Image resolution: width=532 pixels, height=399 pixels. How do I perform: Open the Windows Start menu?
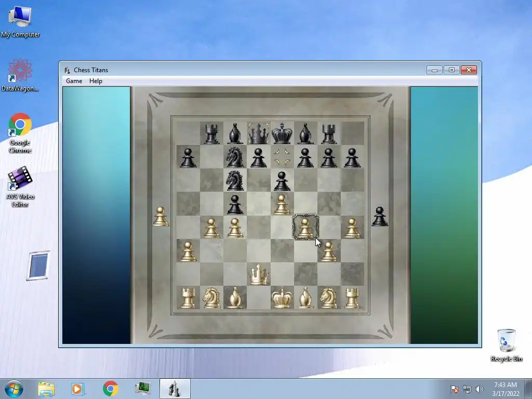(14, 389)
